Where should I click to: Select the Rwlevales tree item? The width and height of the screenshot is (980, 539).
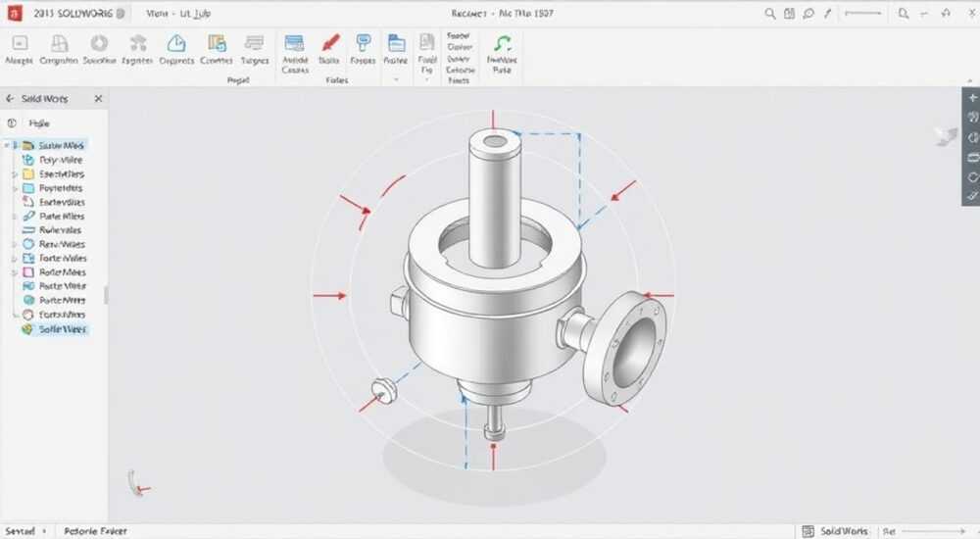pyautogui.click(x=53, y=230)
